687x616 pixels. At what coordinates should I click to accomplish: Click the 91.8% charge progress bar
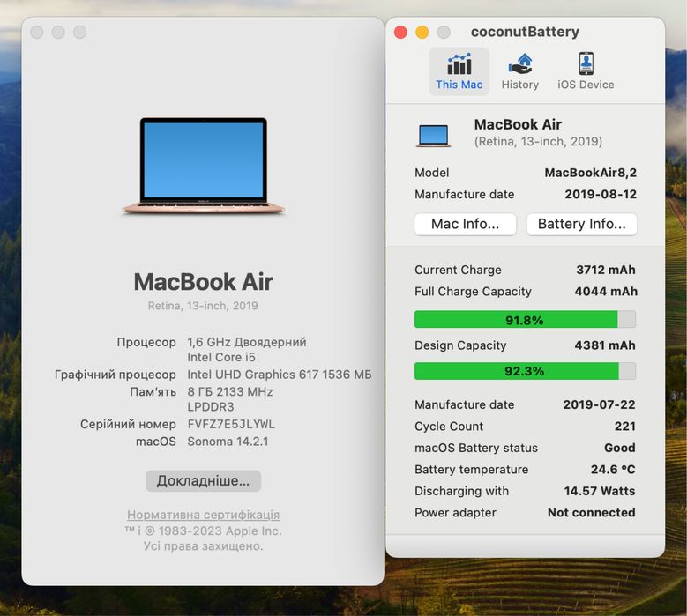point(525,320)
